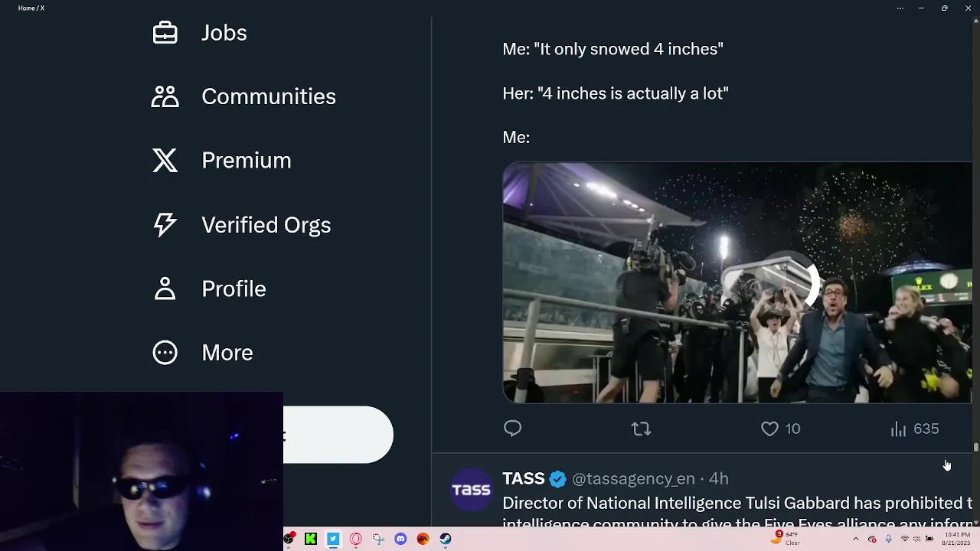
Task: Select the Verified Orgs menu item
Action: [266, 224]
